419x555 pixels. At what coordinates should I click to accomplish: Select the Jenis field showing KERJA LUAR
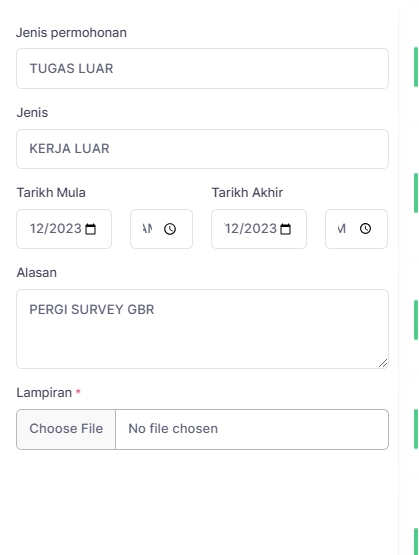pos(202,149)
